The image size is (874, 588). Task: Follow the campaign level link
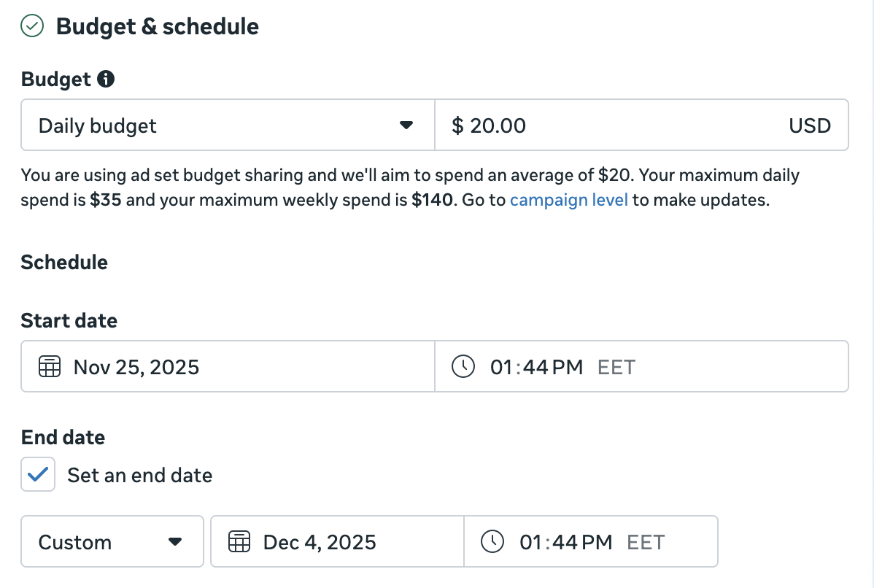point(568,200)
